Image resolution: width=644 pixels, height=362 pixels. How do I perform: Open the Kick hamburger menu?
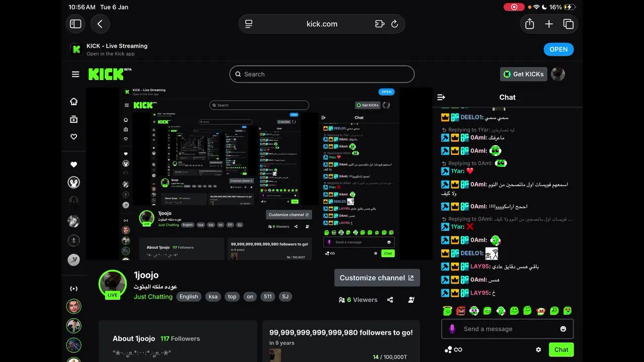[x=75, y=74]
